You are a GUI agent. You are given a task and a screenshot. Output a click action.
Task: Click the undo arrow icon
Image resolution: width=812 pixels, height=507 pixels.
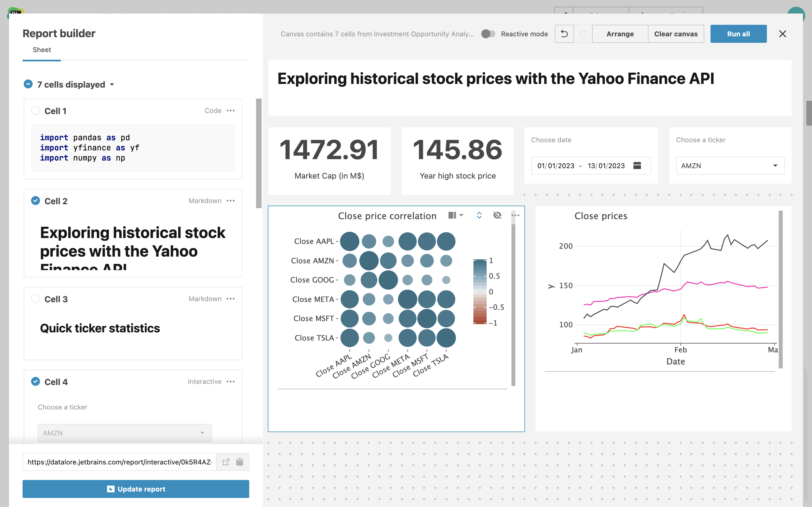click(x=564, y=34)
